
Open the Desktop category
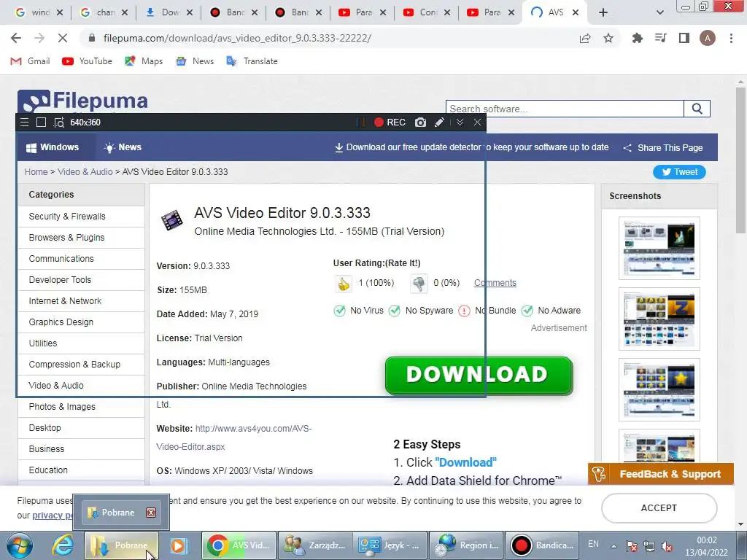tap(81, 427)
